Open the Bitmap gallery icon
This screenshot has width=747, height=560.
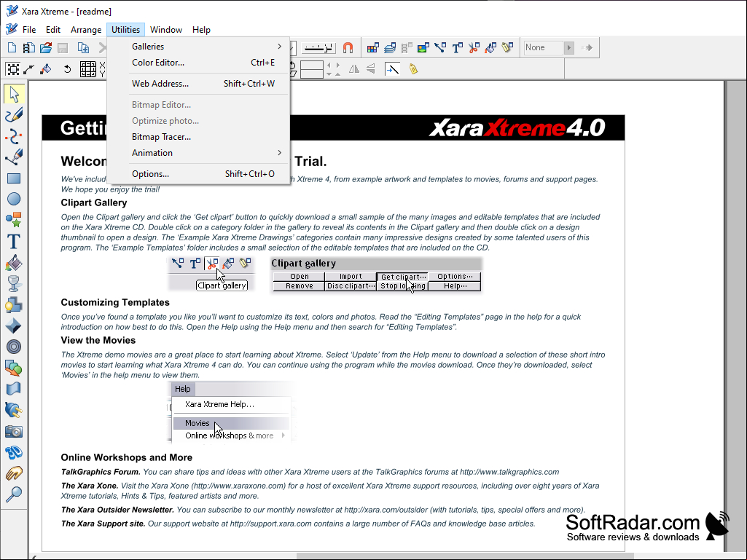(x=423, y=47)
